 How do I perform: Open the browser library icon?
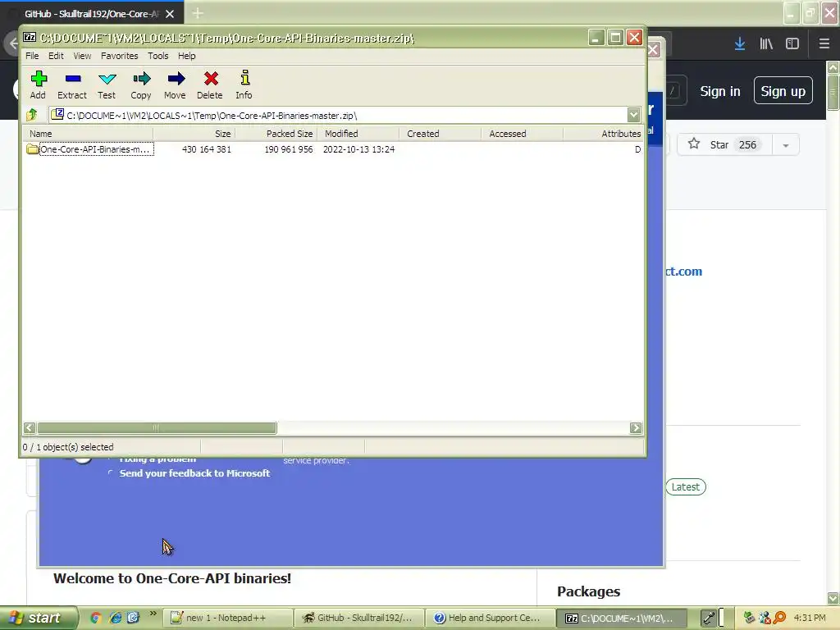click(x=766, y=44)
